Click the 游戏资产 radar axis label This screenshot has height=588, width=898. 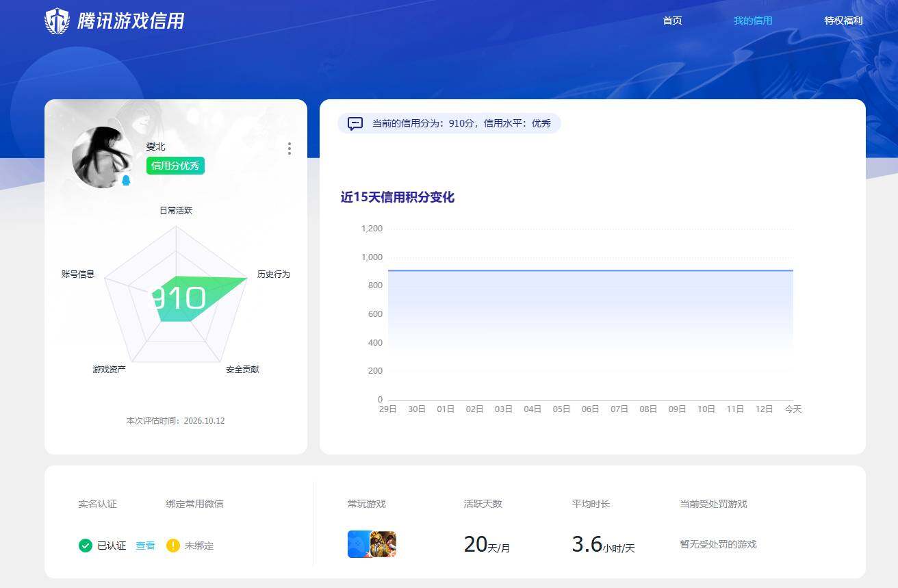point(110,370)
